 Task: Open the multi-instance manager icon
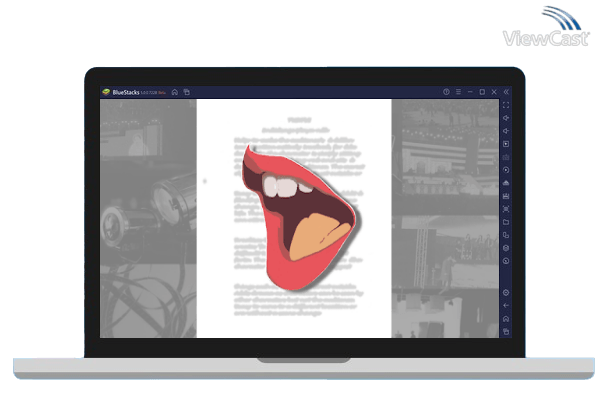[x=506, y=235]
